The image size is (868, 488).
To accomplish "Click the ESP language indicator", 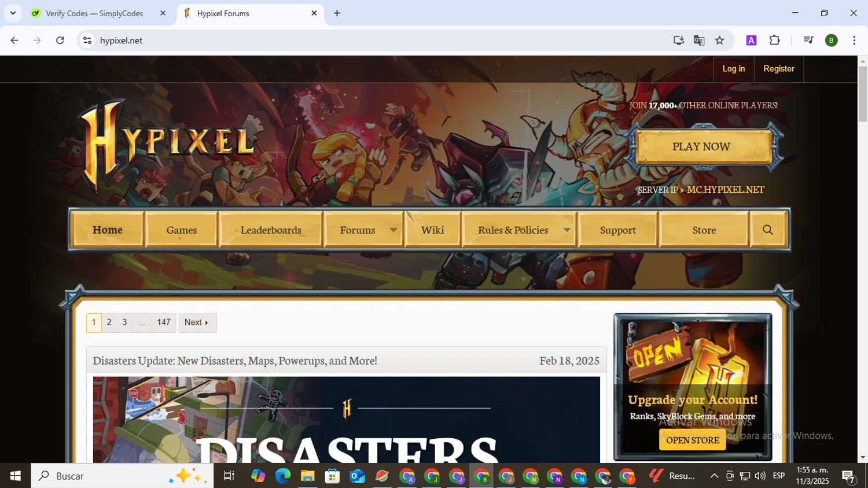I will click(x=779, y=476).
